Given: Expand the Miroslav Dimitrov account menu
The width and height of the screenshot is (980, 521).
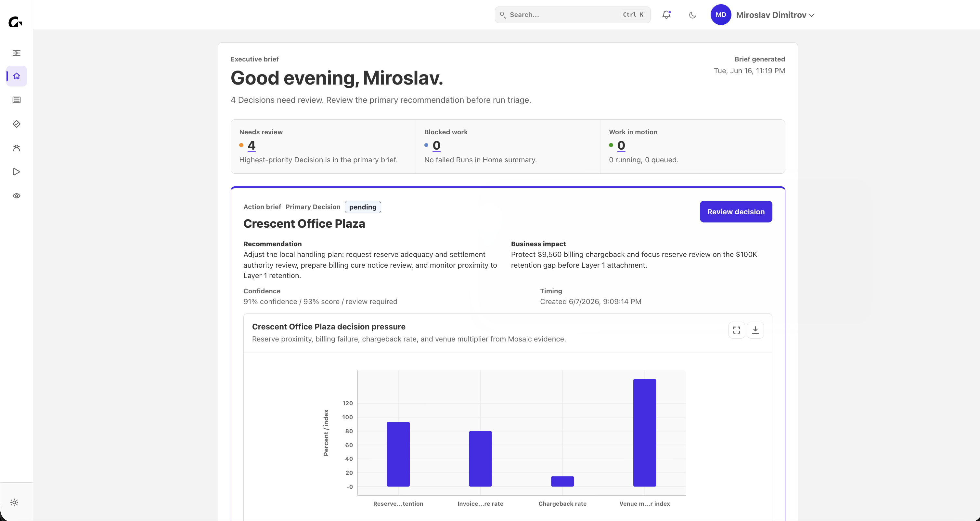Looking at the screenshot, I should pos(775,15).
